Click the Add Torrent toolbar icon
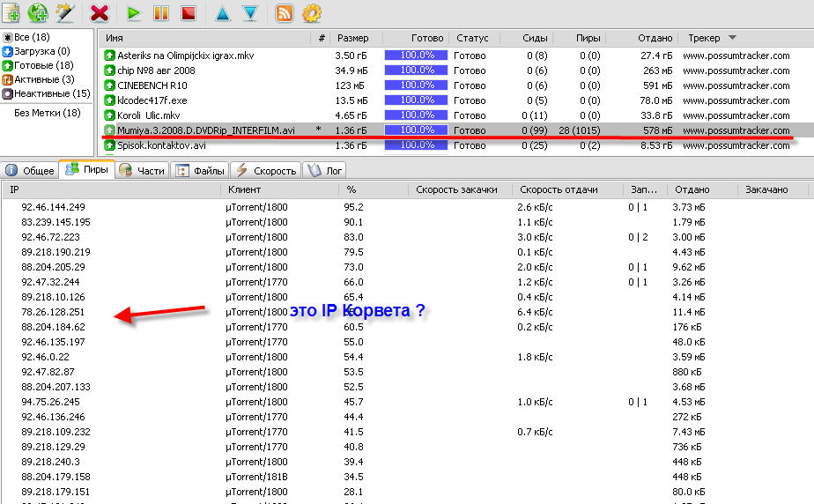 point(12,12)
